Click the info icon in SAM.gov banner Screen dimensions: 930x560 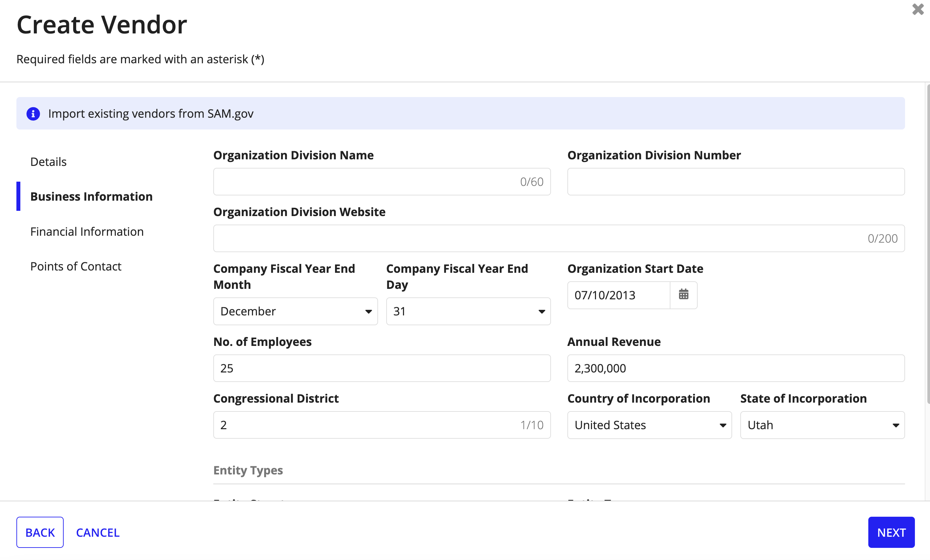(33, 113)
